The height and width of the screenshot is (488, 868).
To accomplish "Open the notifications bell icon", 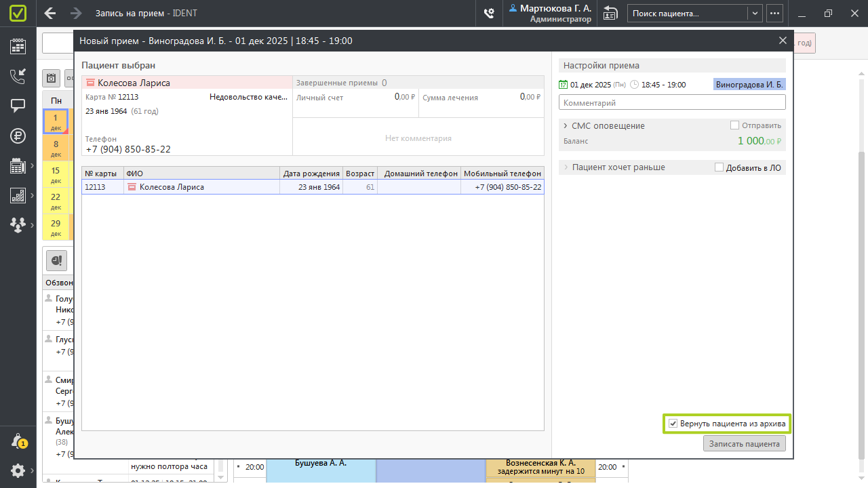I will click(18, 441).
